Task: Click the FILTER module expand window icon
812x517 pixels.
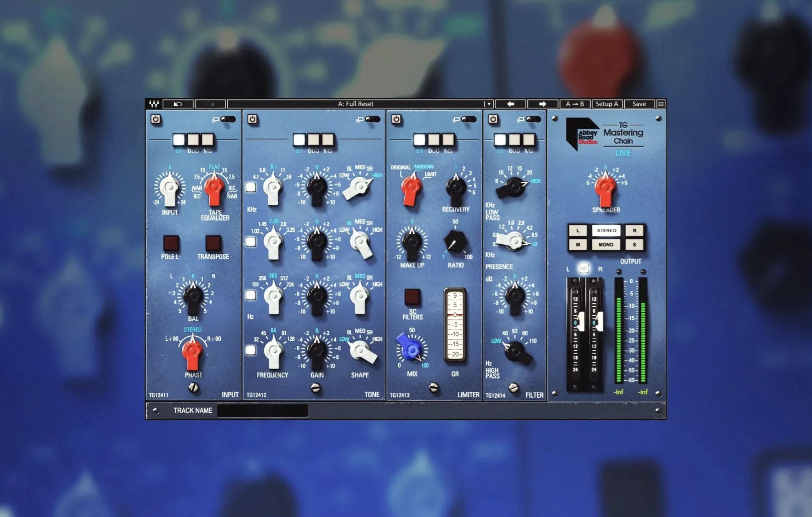Action: tap(521, 120)
